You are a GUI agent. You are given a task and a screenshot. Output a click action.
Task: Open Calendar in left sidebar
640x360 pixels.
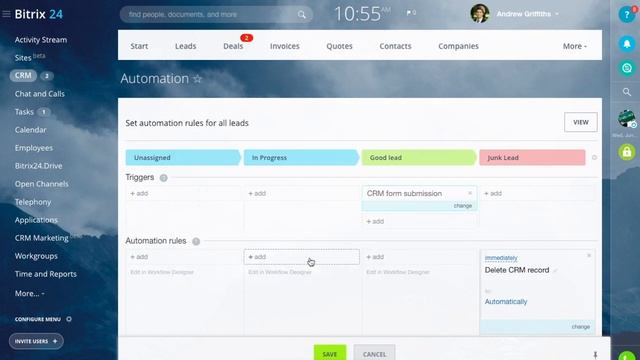[31, 130]
